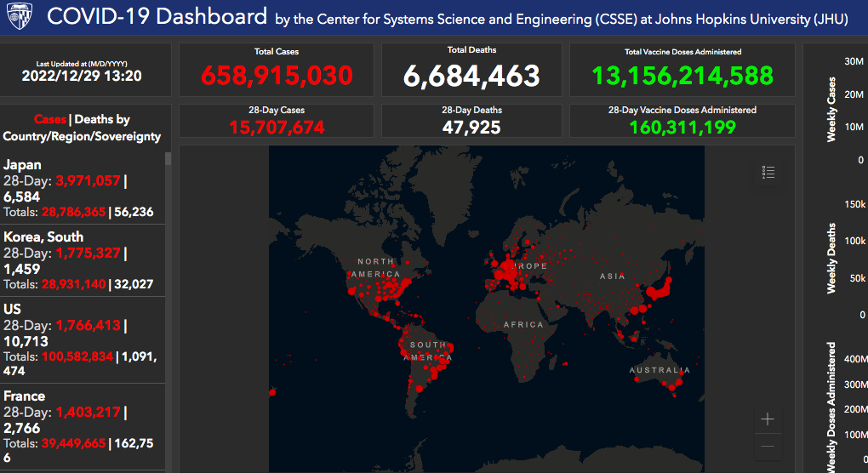Screen dimensions: 868x473
Task: Click the Weekly Deaths chart axis label
Action: click(x=831, y=258)
